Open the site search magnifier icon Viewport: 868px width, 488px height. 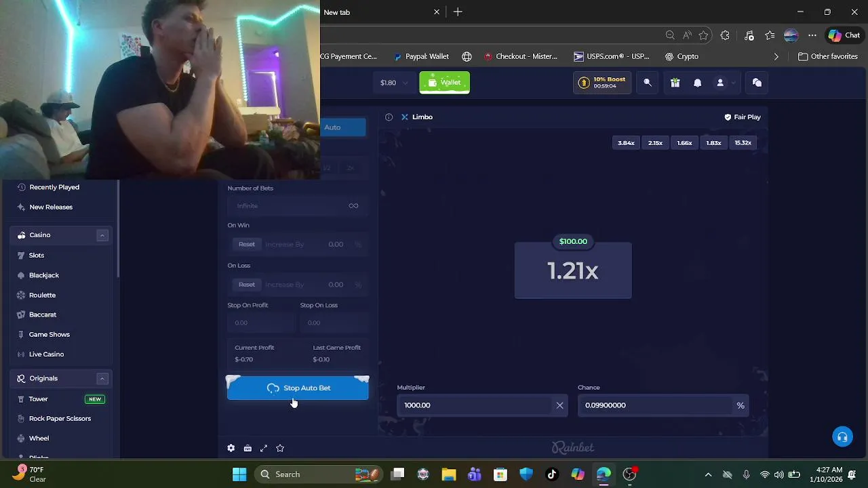pyautogui.click(x=648, y=83)
